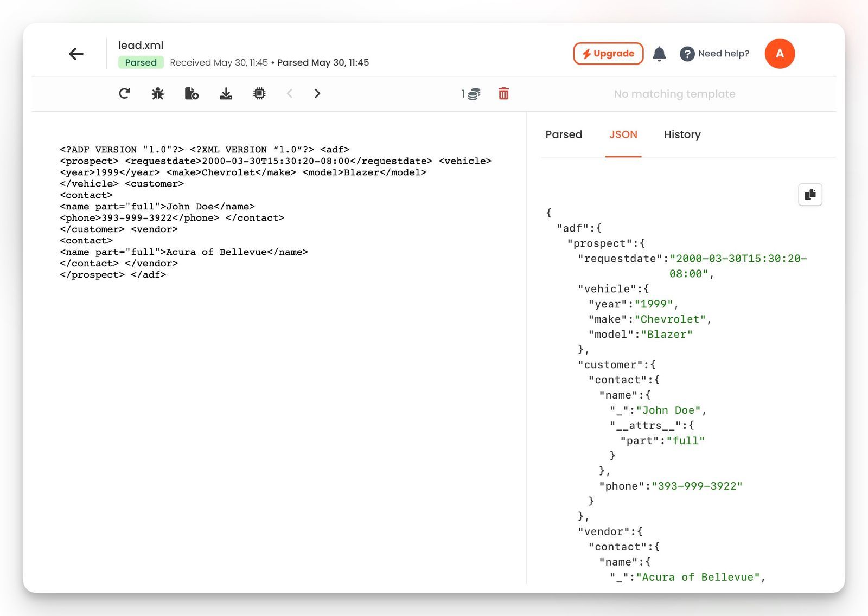Open the History tab
Screen dimensions: 868x616
[682, 134]
